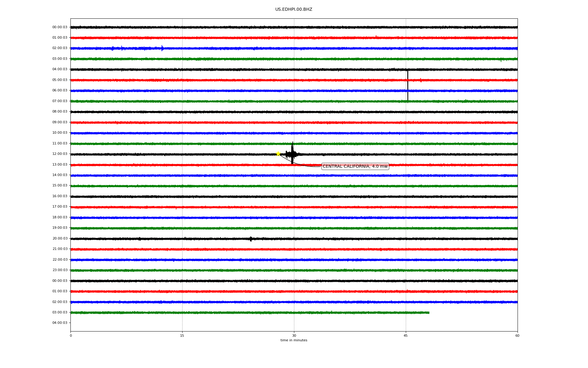Image resolution: width=588 pixels, height=368 pixels.
Task: Click the x-axis tick label 30
Action: tap(294, 335)
